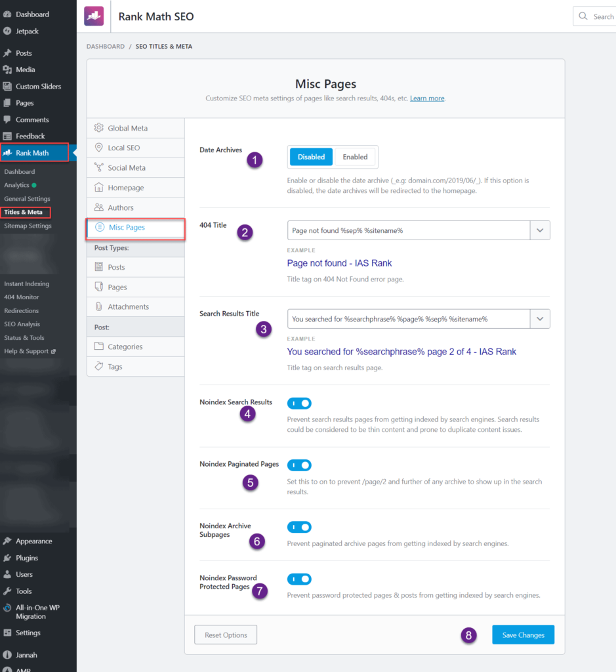Open the 404 Monitor menu item
The image size is (616, 672).
pyautogui.click(x=22, y=297)
